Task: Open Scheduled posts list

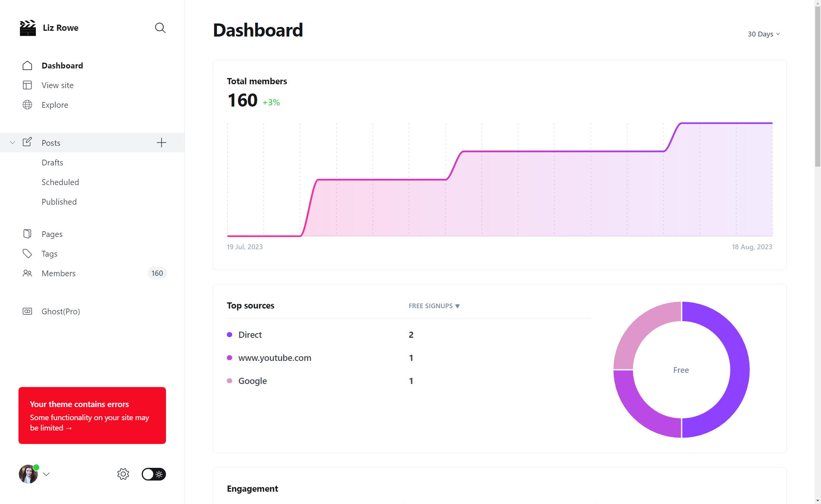Action: [x=60, y=182]
